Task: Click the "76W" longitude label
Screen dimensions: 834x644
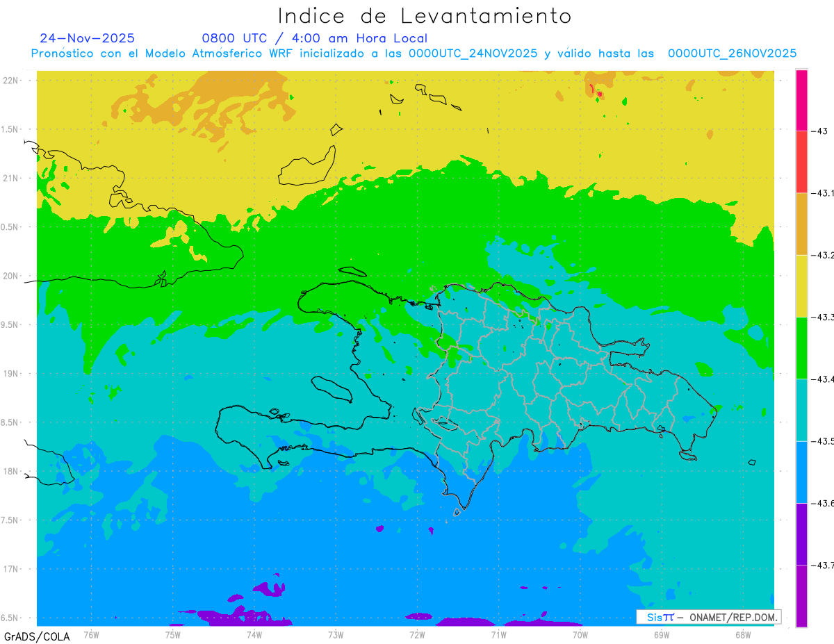Action: (91, 634)
